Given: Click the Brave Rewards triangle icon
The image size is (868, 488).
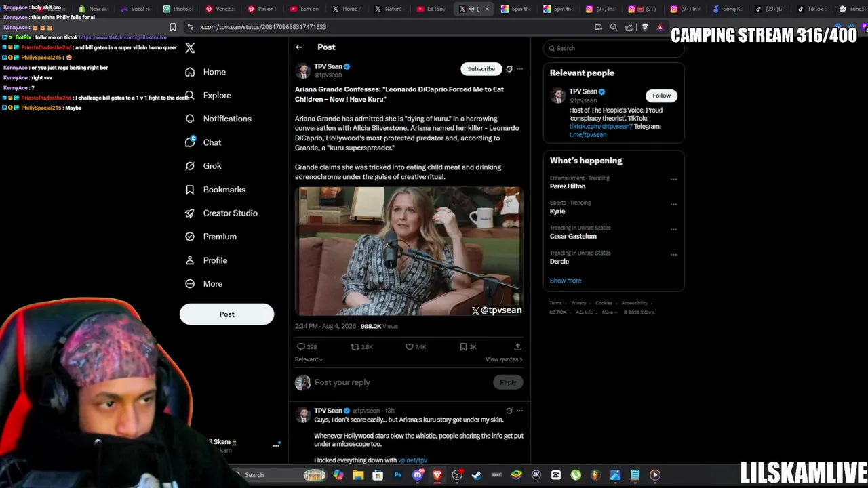Looking at the screenshot, I should coord(660,27).
